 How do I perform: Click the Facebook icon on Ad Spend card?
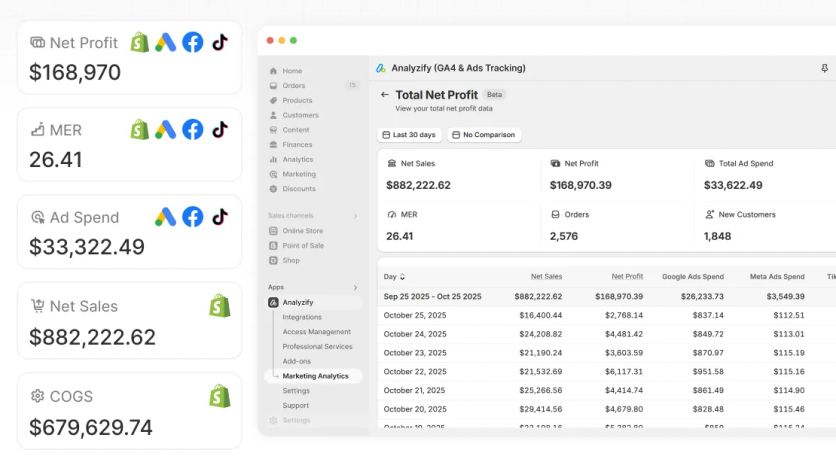[x=192, y=217]
